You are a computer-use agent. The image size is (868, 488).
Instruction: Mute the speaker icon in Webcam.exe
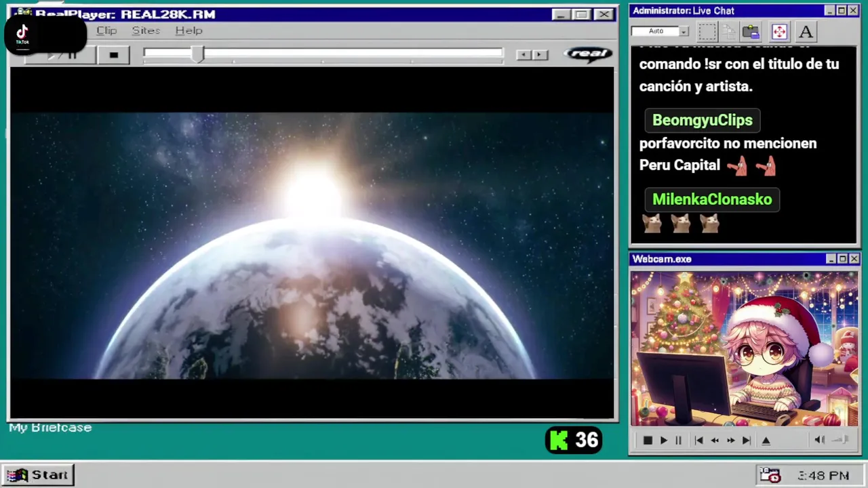819,440
